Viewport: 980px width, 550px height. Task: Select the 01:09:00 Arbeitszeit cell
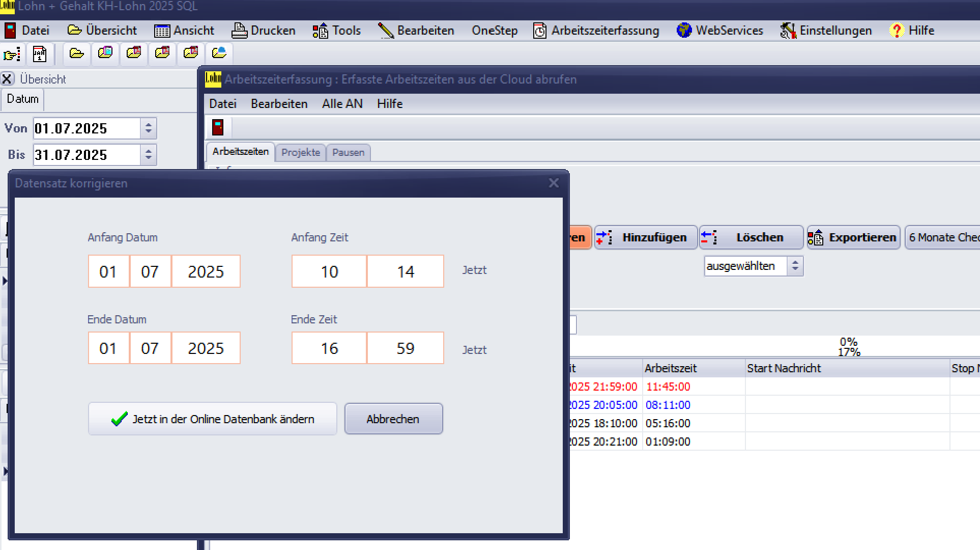coord(694,442)
